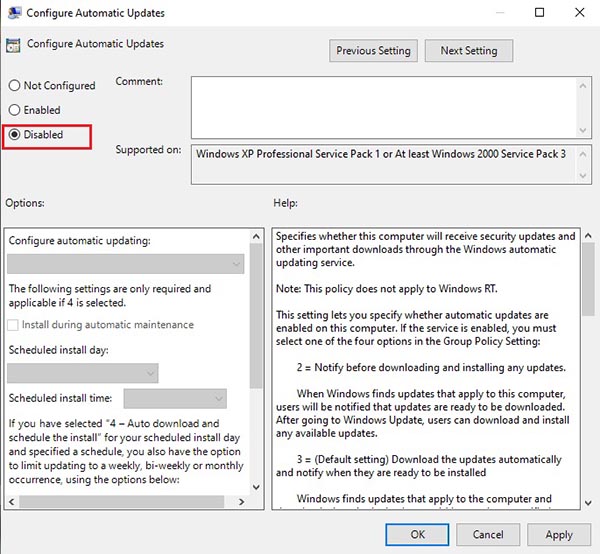This screenshot has width=600, height=554.
Task: Click the 'Scheduled install day:' label
Action: pyautogui.click(x=59, y=350)
